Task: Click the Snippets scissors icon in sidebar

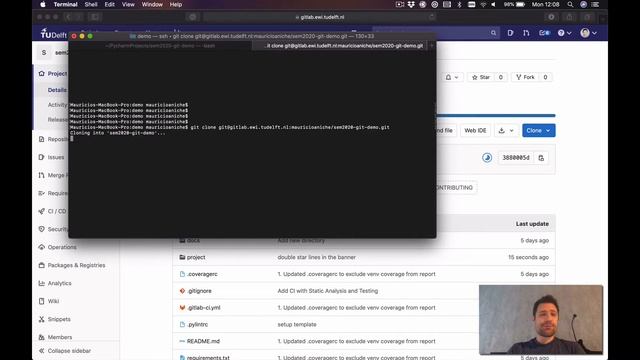Action: pos(42,319)
